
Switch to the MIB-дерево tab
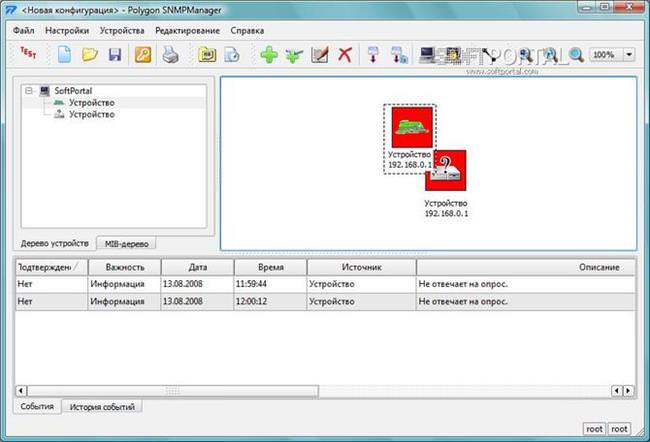click(126, 244)
